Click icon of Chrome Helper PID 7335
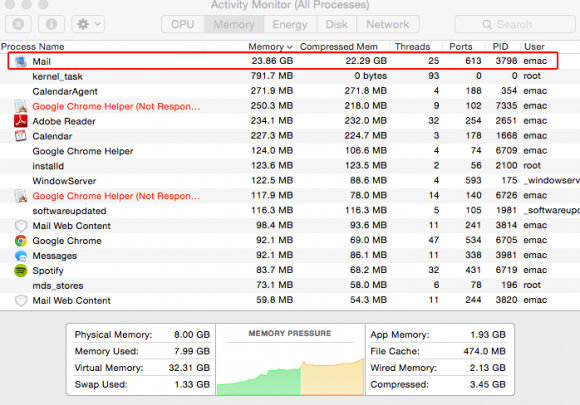This screenshot has width=580, height=405. (x=21, y=106)
